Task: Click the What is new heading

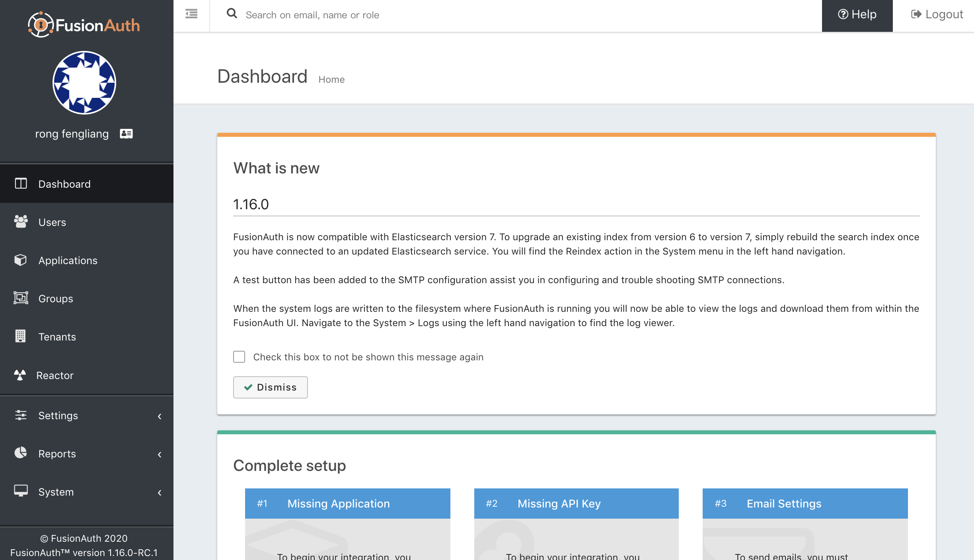Action: [x=277, y=168]
